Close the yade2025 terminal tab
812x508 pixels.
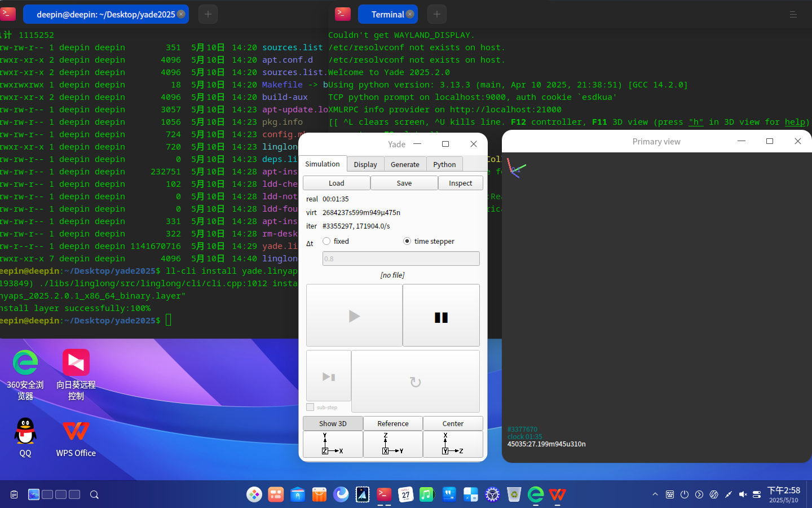point(181,14)
